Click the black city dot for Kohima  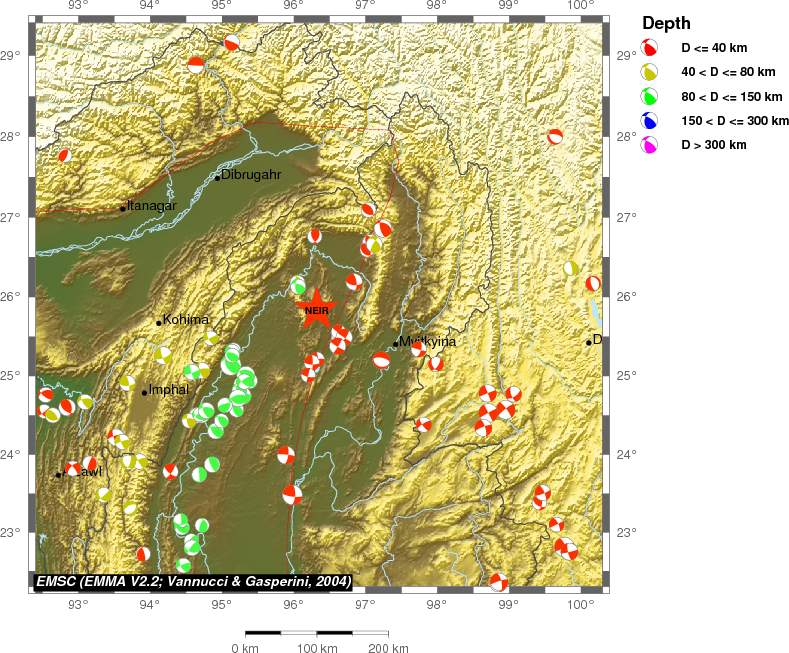(x=159, y=323)
